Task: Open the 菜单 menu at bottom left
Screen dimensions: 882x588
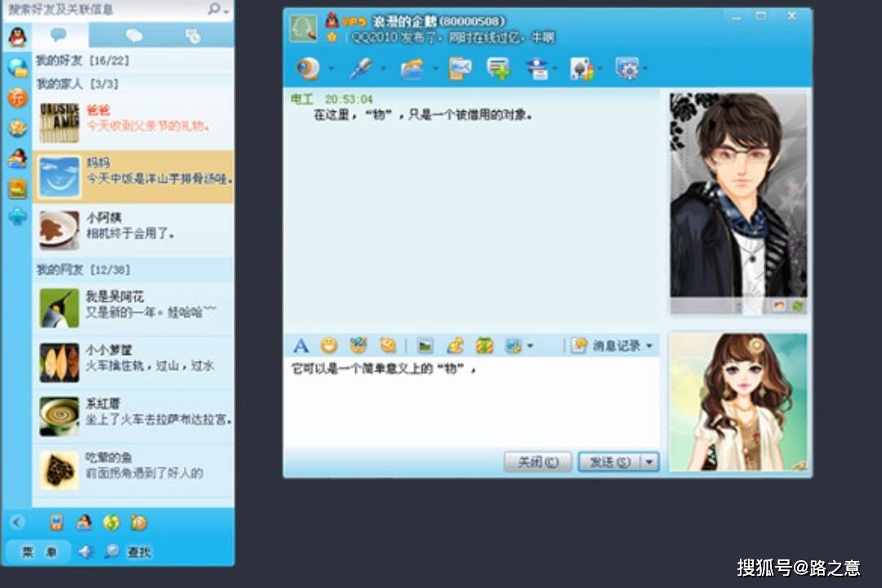Action: [37, 551]
